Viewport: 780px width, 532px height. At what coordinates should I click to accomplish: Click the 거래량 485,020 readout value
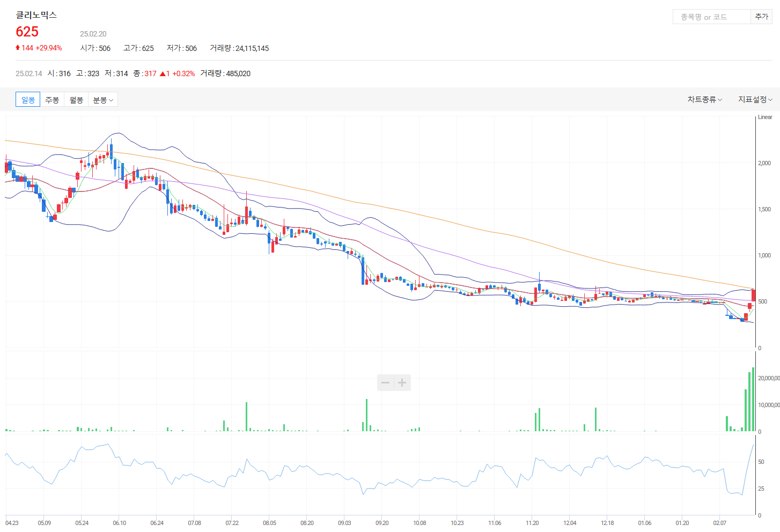pos(238,73)
